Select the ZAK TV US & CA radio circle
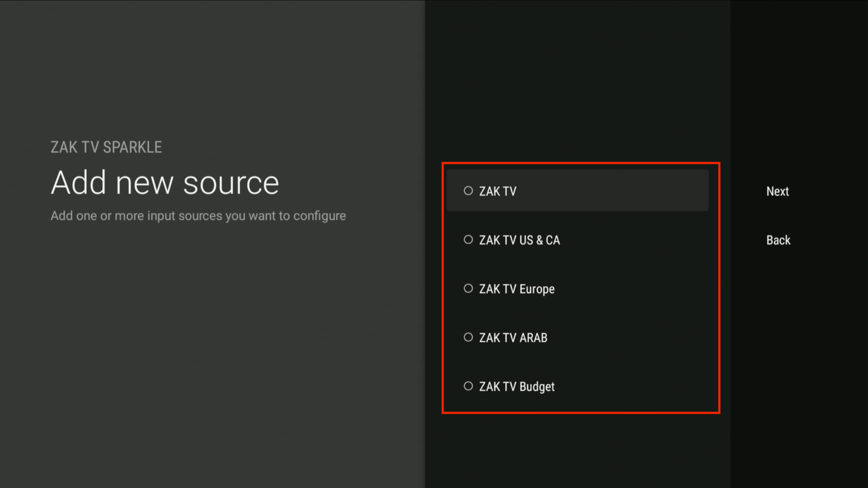Image resolution: width=868 pixels, height=488 pixels. tap(468, 239)
